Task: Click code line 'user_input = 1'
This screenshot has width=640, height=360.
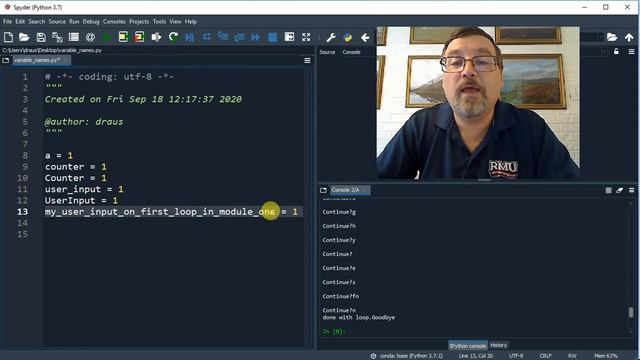Action: coord(84,189)
